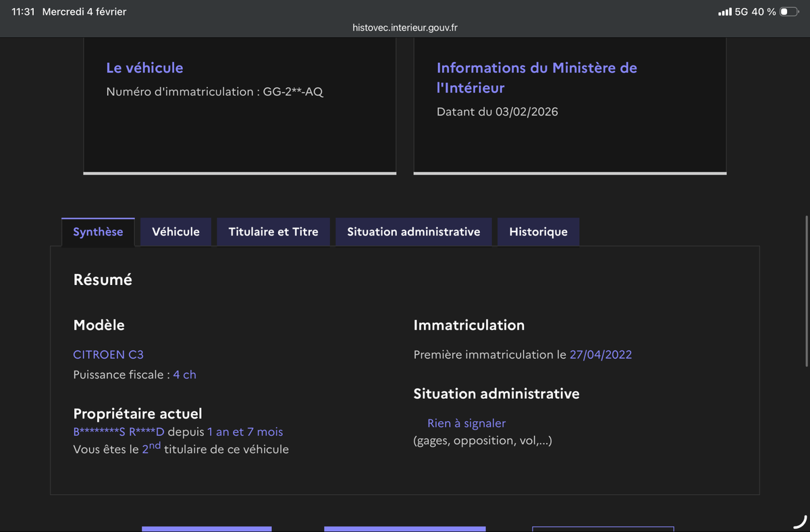Tap the histovec.interieur.gouv.fr address bar
The width and height of the screenshot is (810, 532).
[x=405, y=28]
